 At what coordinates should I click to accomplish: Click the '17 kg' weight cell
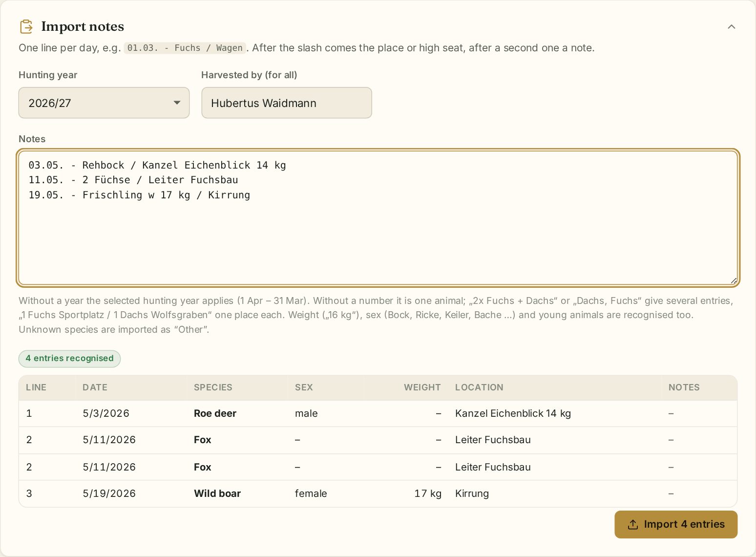(x=428, y=493)
